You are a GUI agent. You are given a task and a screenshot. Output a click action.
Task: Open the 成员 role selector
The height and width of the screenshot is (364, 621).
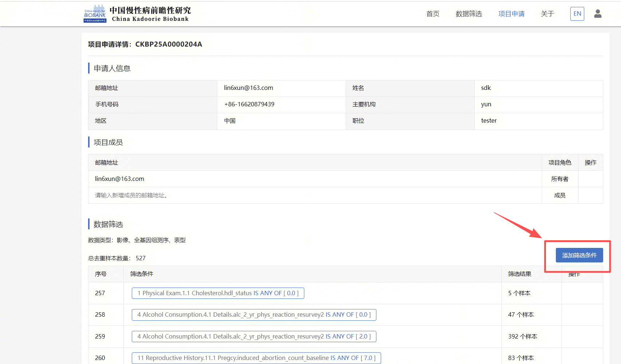[559, 195]
